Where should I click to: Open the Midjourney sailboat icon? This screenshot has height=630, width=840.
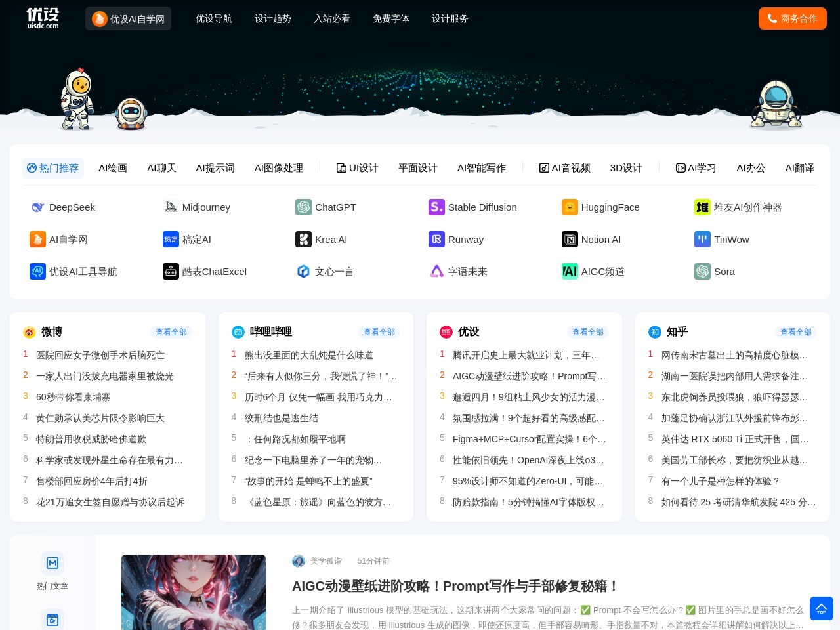tap(171, 207)
